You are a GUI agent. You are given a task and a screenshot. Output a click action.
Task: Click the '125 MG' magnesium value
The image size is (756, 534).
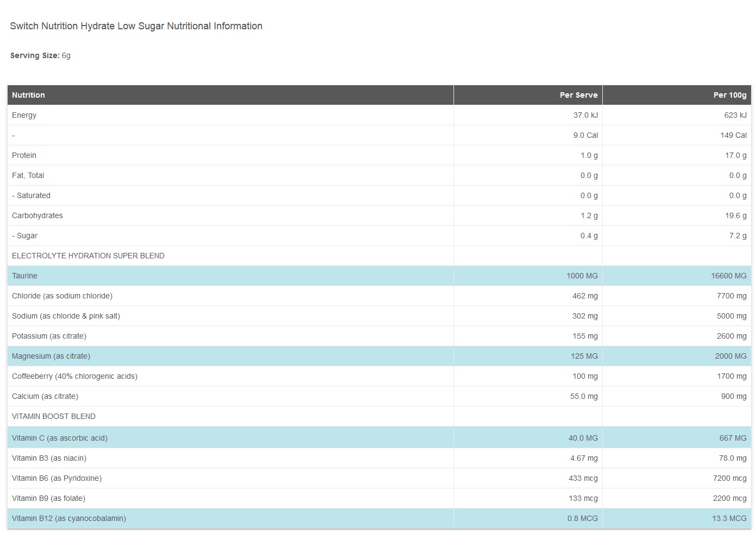pos(584,356)
